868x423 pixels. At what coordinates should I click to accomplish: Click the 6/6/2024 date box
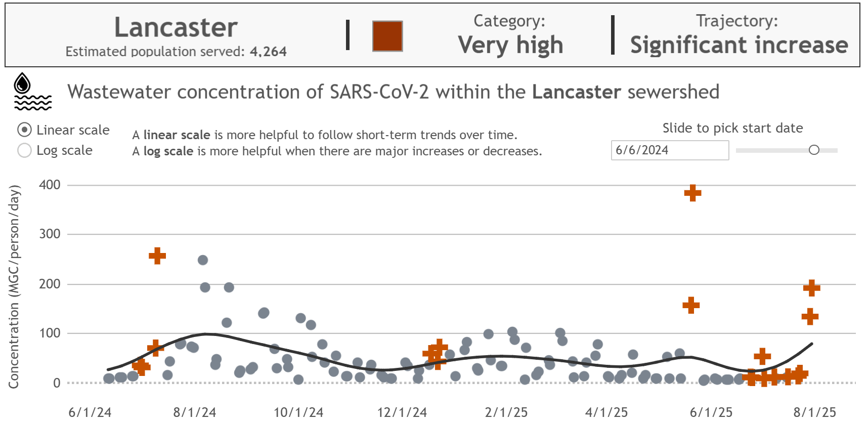pyautogui.click(x=670, y=150)
